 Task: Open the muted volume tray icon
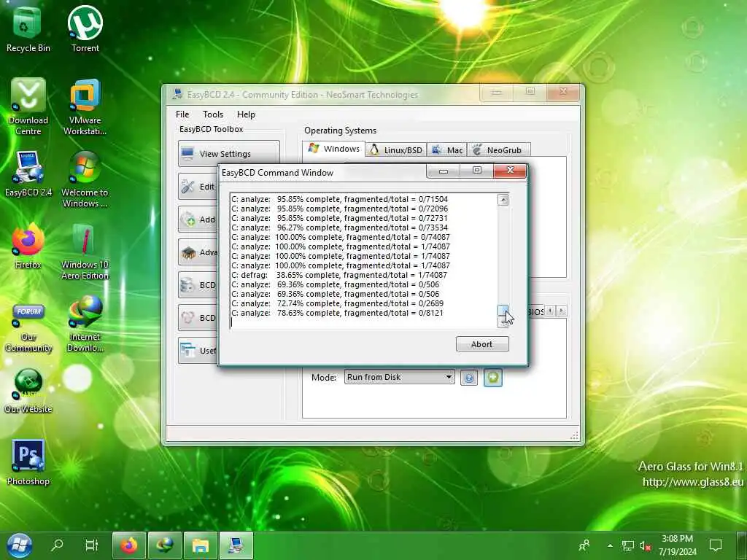click(x=645, y=545)
